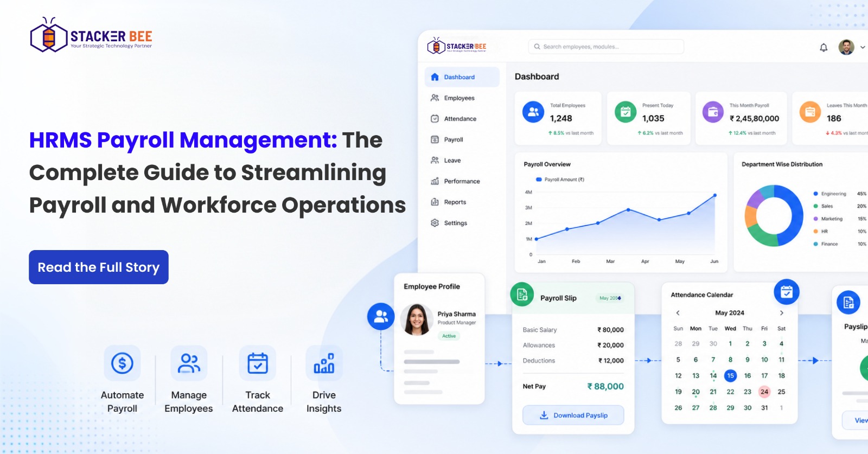The width and height of the screenshot is (868, 454).
Task: Click the Jun data point on payroll chart
Action: click(x=715, y=195)
